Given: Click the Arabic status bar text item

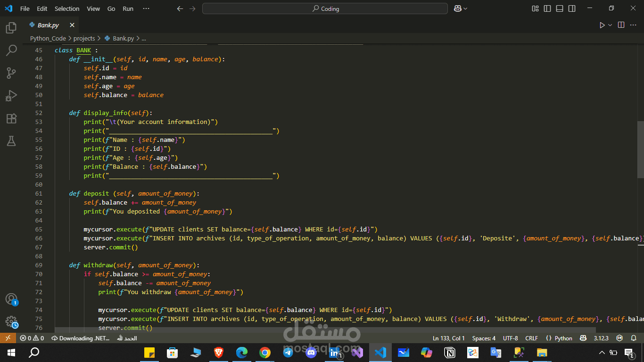Looking at the screenshot, I should [x=127, y=338].
